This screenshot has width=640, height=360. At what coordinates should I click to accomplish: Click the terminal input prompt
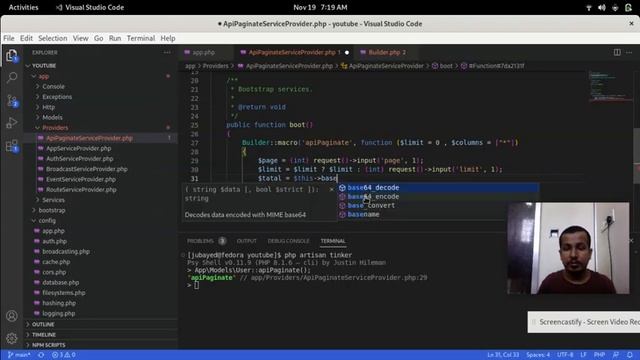point(197,285)
